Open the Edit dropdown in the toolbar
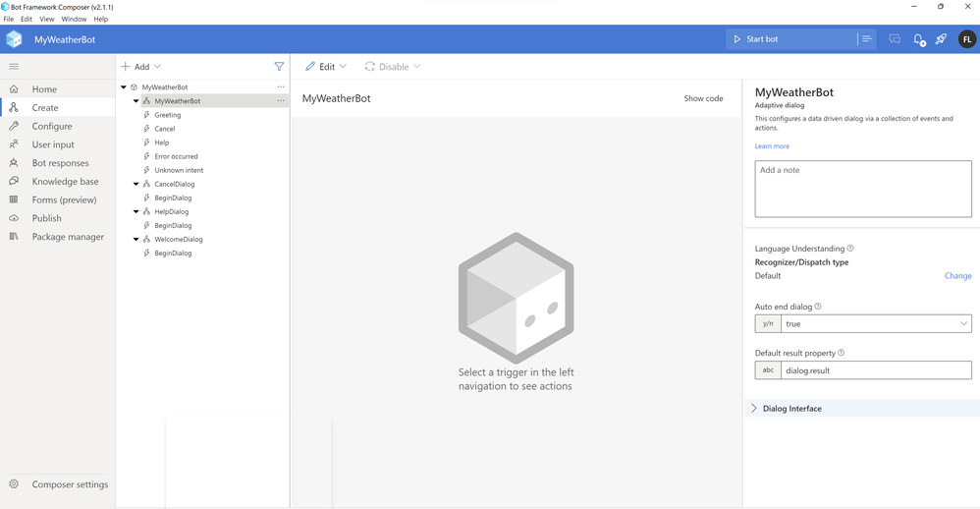Image resolution: width=980 pixels, height=509 pixels. click(x=326, y=66)
